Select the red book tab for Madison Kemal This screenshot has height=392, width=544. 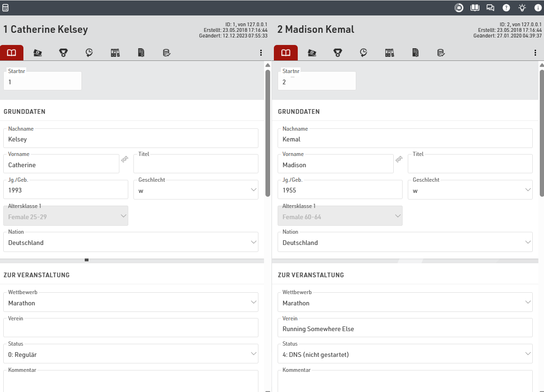click(286, 53)
